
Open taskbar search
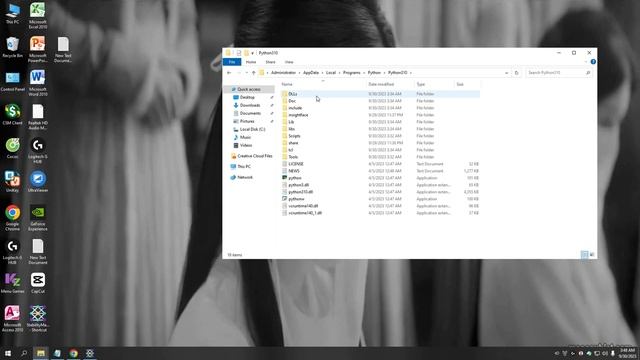click(x=24, y=353)
